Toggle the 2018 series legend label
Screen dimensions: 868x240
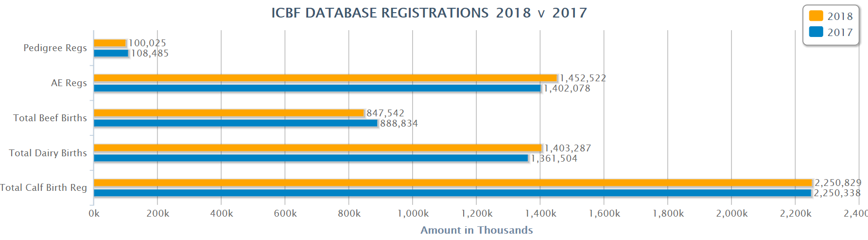pos(840,17)
